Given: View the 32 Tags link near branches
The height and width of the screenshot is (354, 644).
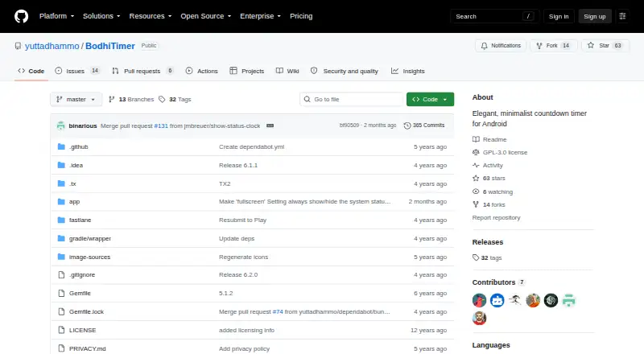Looking at the screenshot, I should [175, 100].
